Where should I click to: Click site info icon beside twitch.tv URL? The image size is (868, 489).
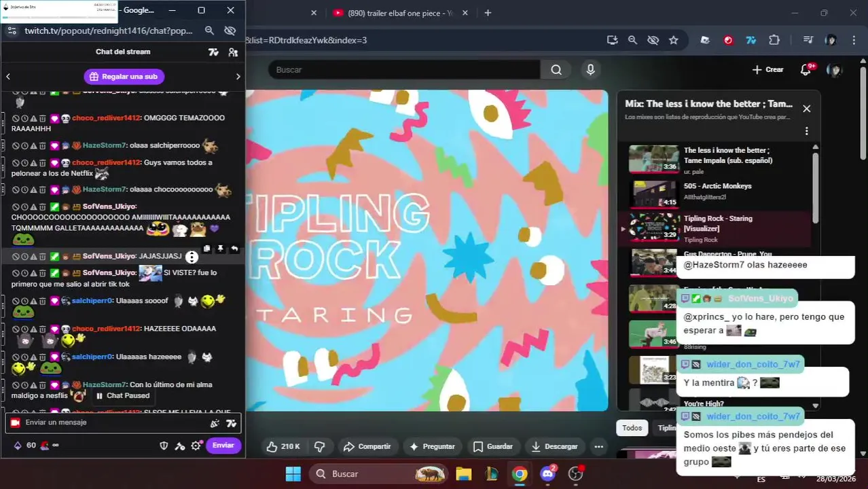pos(12,31)
